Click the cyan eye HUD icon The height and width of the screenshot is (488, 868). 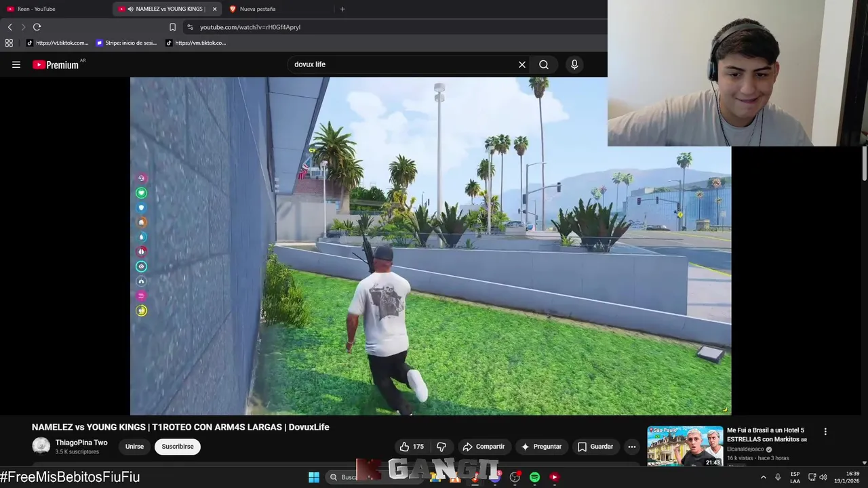141,266
